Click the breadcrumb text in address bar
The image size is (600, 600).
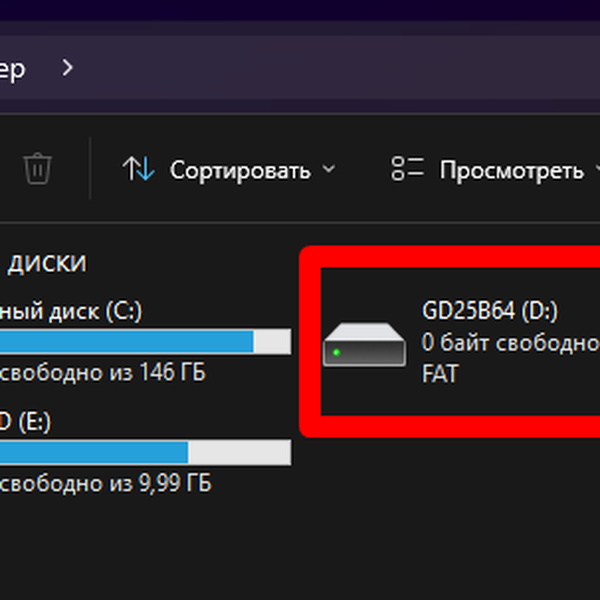click(x=14, y=68)
